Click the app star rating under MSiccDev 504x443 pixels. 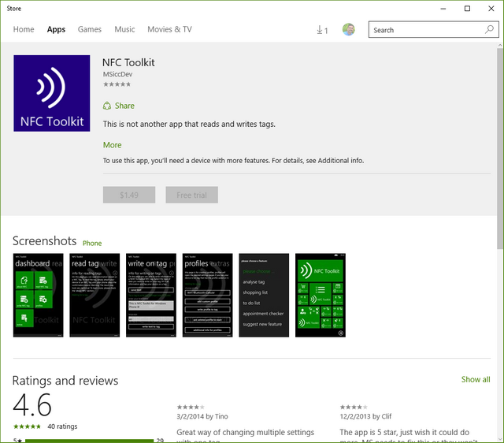[x=117, y=84]
